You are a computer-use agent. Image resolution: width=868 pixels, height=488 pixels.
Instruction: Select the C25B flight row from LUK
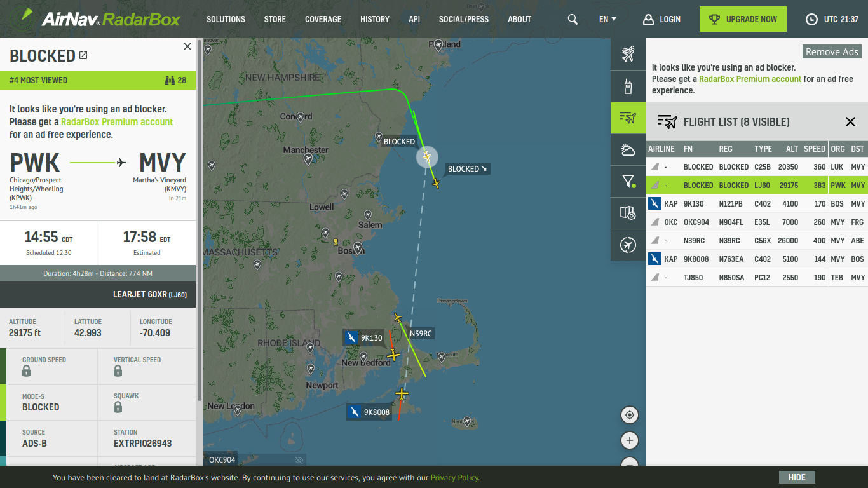(x=757, y=167)
